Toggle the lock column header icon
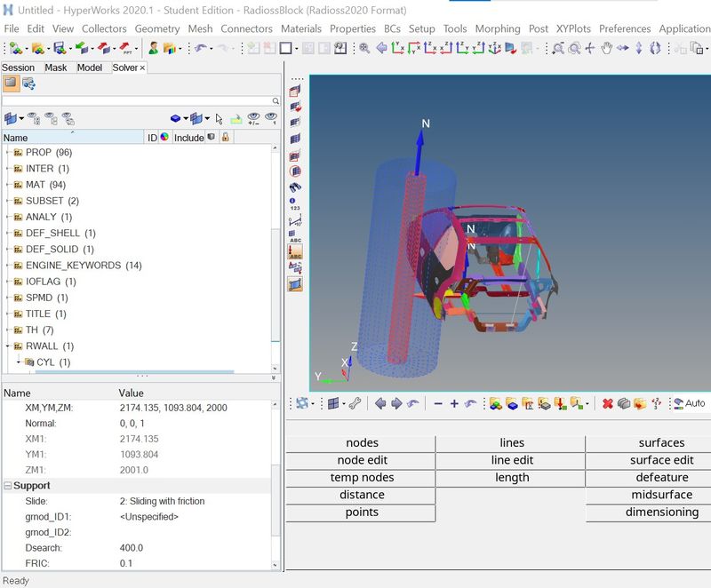The width and height of the screenshot is (711, 588). coord(226,137)
